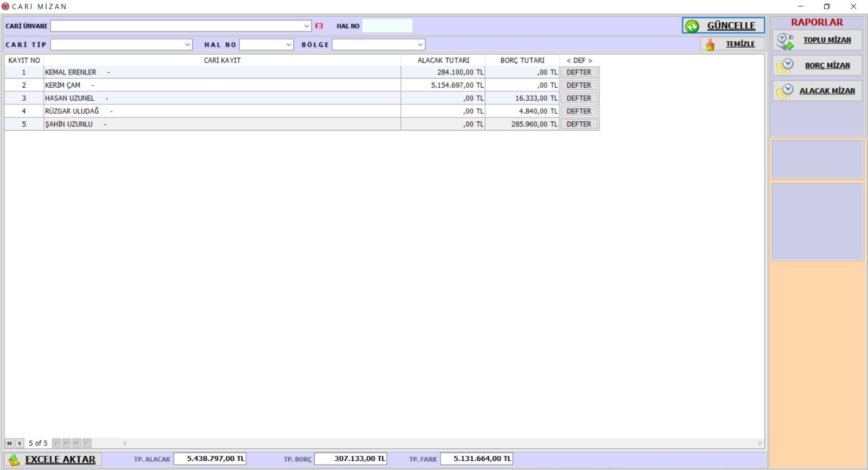Expand the BÖLGE dropdown

coord(420,44)
